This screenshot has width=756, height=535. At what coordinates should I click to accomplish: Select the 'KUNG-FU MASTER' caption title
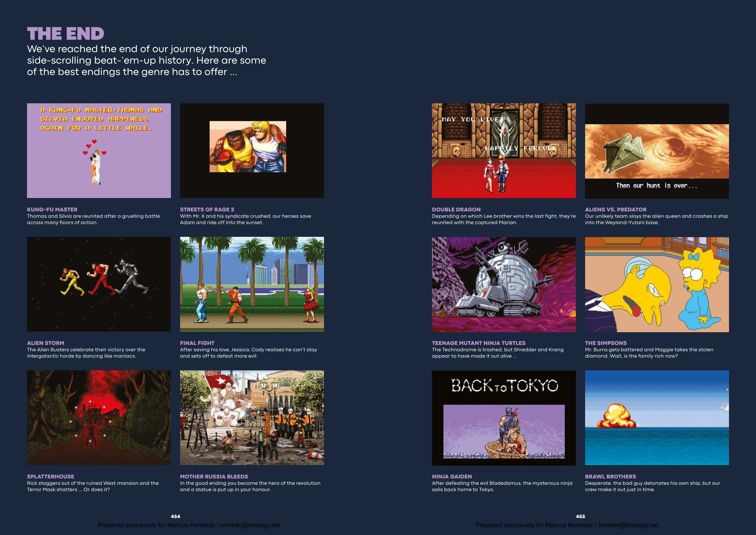click(52, 209)
